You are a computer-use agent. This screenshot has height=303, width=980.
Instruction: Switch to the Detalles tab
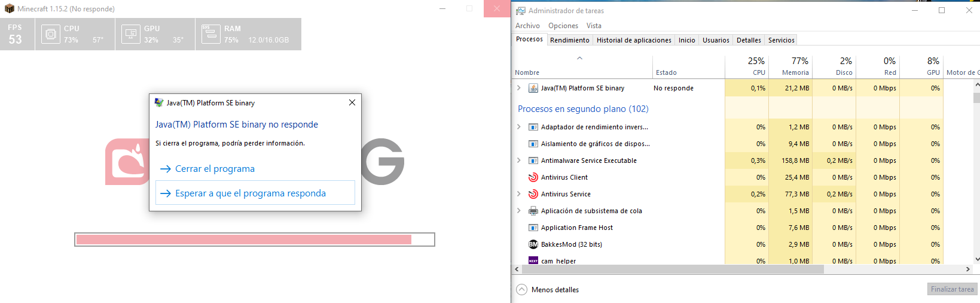749,40
